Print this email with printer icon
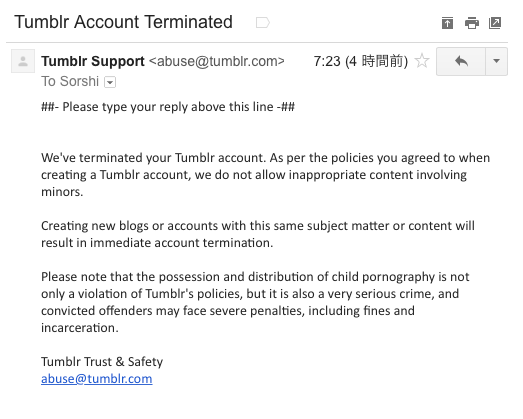523x419 pixels. (x=472, y=23)
